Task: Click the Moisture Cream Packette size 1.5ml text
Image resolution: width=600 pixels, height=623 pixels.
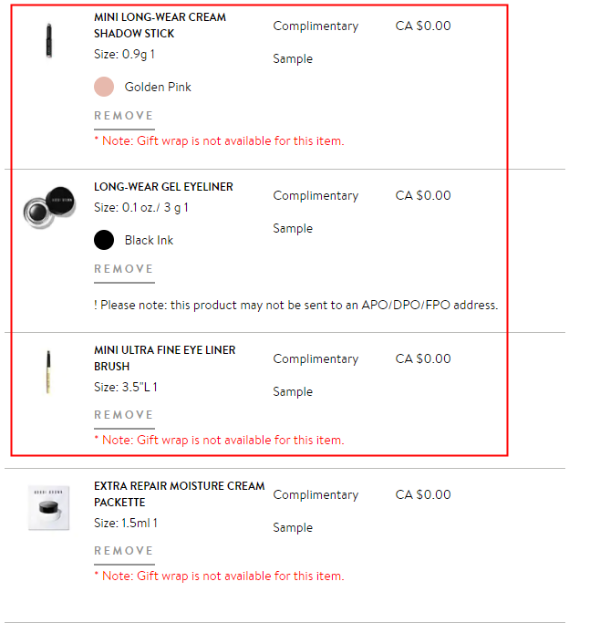Action: [126, 523]
